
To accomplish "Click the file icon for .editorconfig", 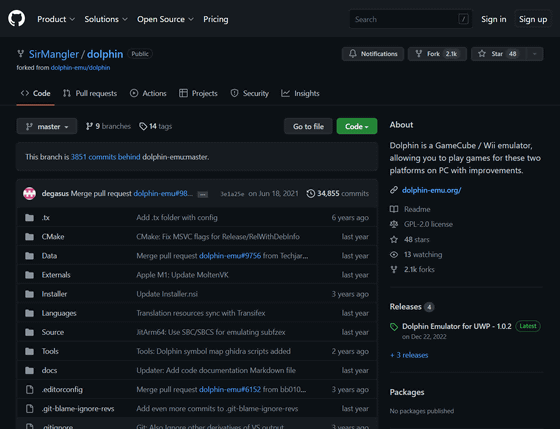I will tap(30, 390).
